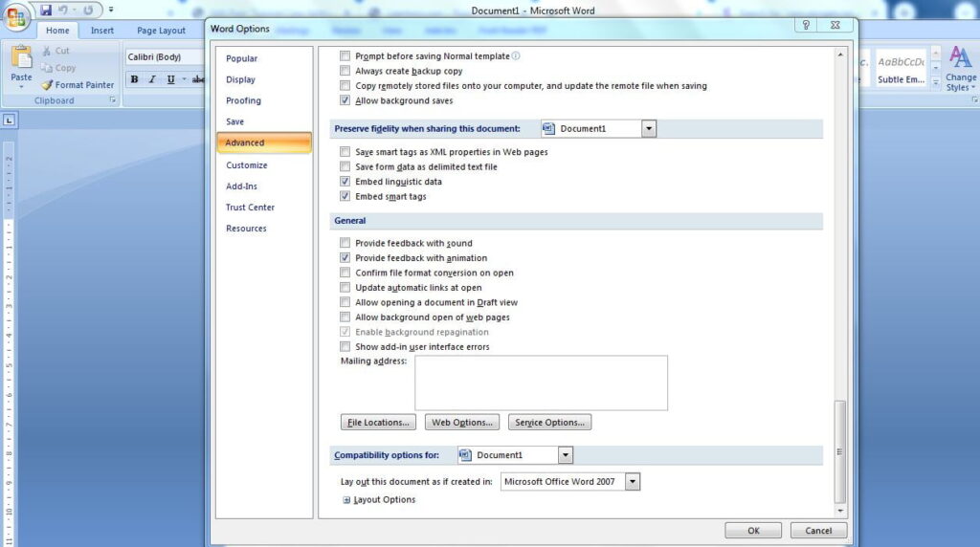
Task: Click the Cut scissors icon
Action: click(x=47, y=51)
